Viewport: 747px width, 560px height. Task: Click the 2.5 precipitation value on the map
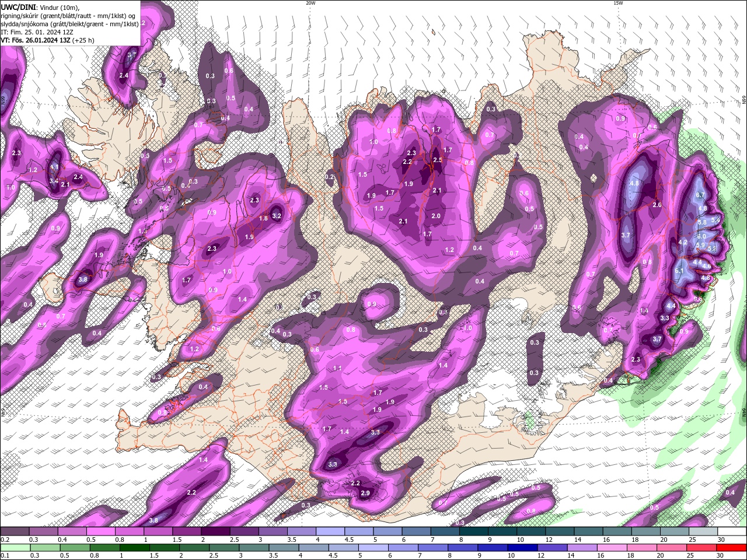coord(438,160)
